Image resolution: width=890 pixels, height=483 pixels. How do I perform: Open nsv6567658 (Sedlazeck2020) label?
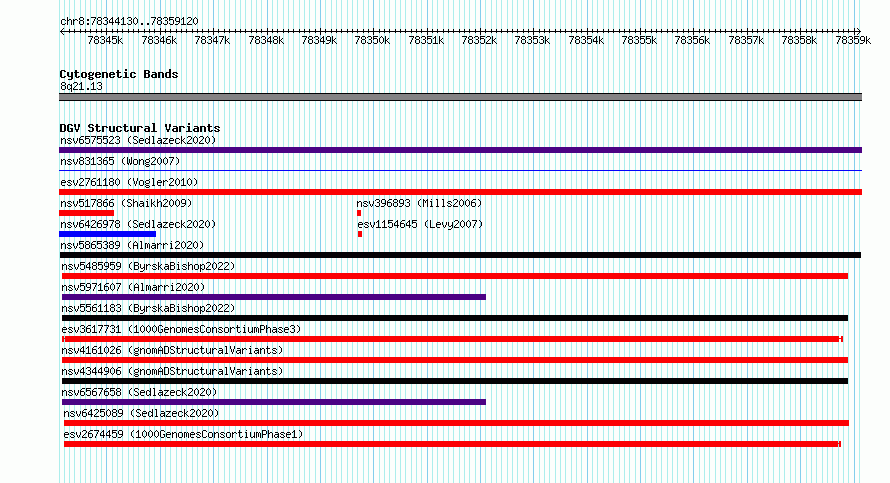pyautogui.click(x=139, y=392)
